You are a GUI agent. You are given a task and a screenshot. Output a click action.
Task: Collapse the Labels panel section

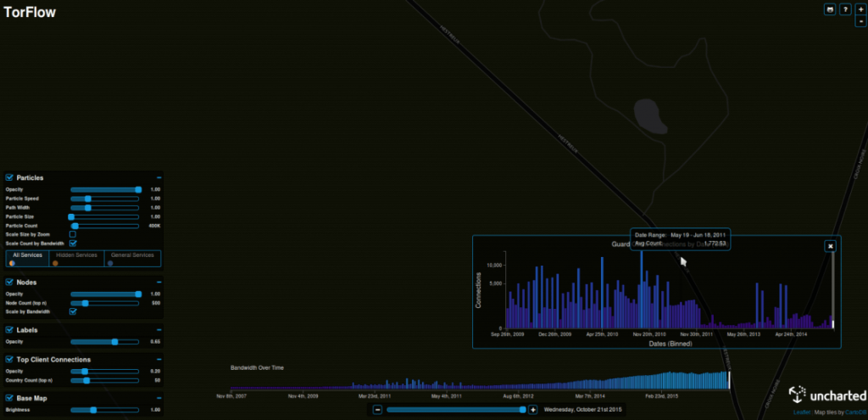click(159, 330)
